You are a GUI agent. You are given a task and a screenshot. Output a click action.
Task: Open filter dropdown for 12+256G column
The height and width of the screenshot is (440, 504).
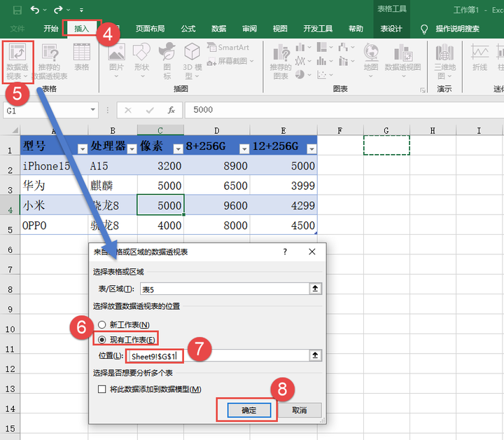click(x=311, y=149)
